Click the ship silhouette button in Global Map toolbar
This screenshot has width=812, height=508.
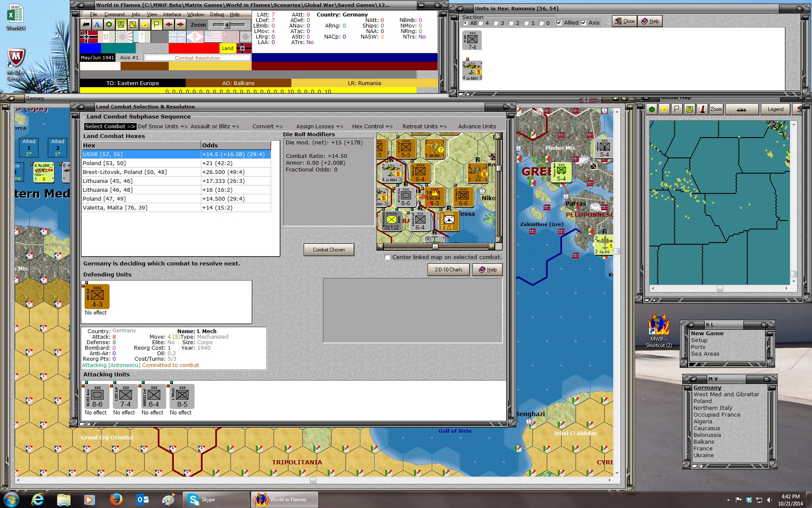[x=741, y=109]
